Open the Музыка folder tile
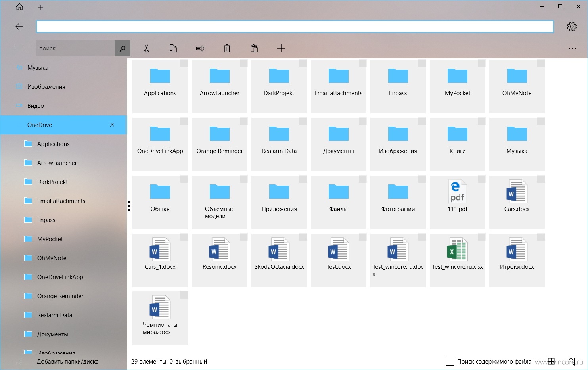This screenshot has width=588, height=370. pos(517,144)
